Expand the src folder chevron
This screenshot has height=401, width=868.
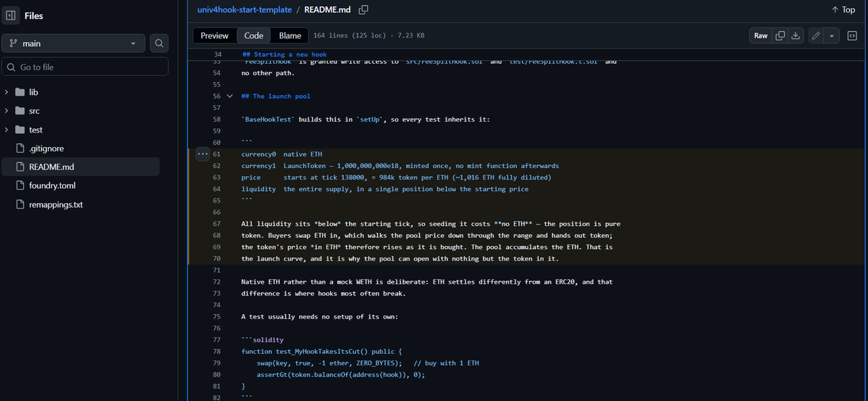(x=7, y=111)
